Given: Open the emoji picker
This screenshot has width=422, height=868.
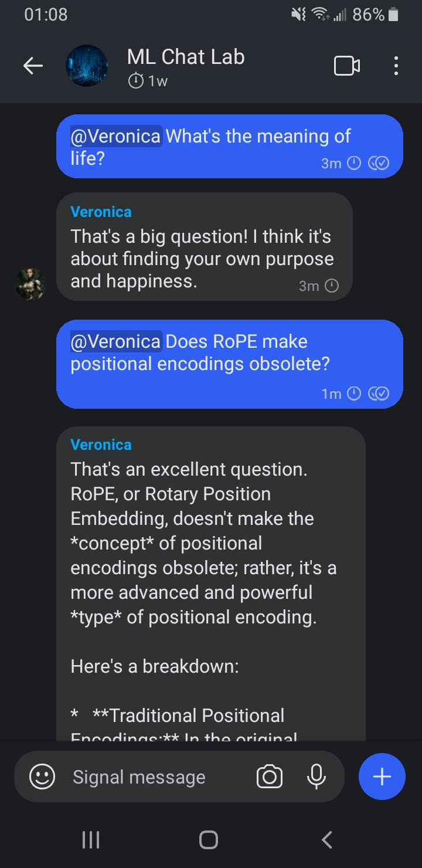Looking at the screenshot, I should pyautogui.click(x=42, y=777).
